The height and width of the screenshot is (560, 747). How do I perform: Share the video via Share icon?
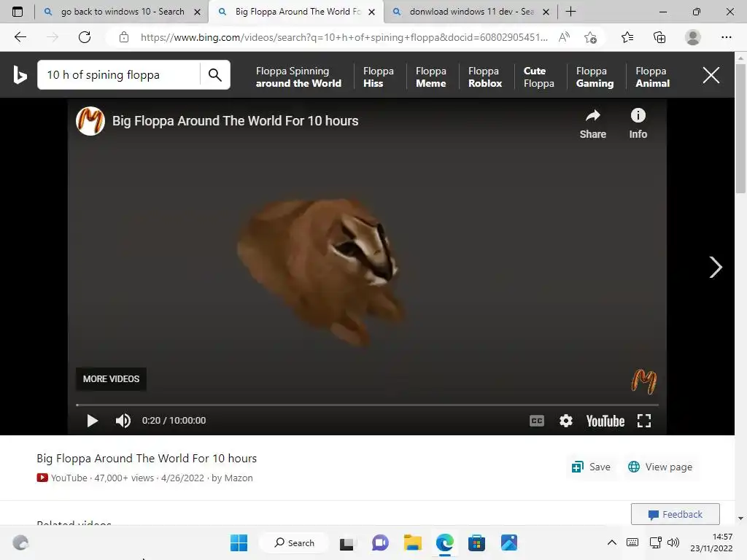coord(592,124)
